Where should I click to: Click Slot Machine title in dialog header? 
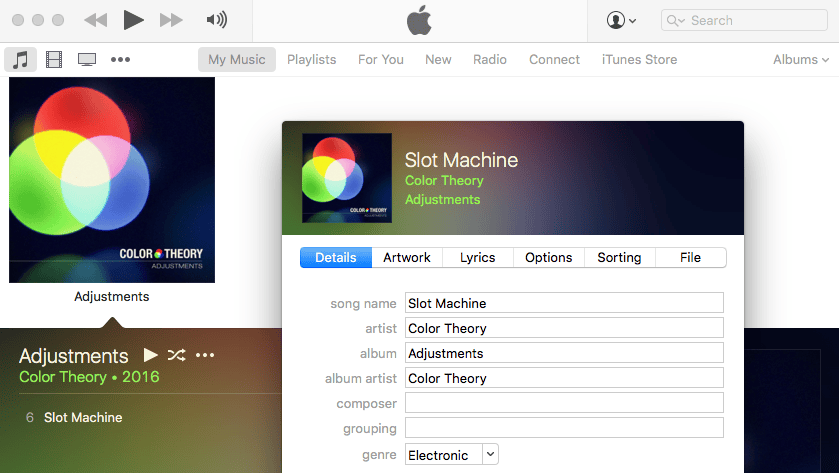point(461,160)
